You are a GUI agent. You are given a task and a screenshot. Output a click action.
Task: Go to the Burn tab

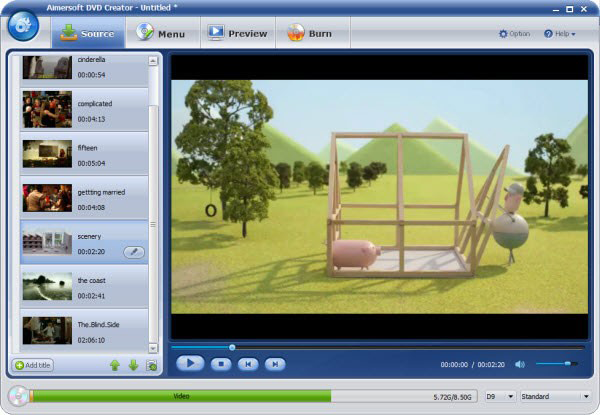coord(313,33)
